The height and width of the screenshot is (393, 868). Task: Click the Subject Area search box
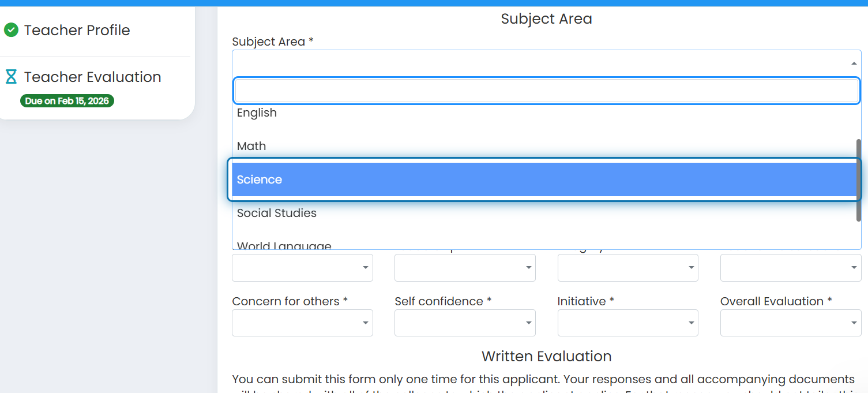tap(547, 91)
